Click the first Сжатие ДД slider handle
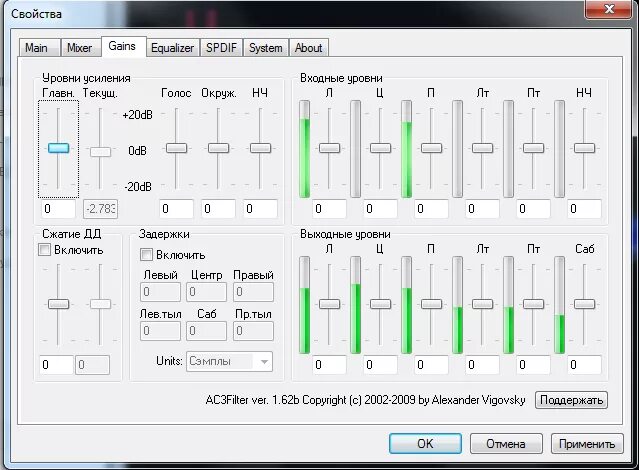This screenshot has width=639, height=470. click(x=58, y=304)
